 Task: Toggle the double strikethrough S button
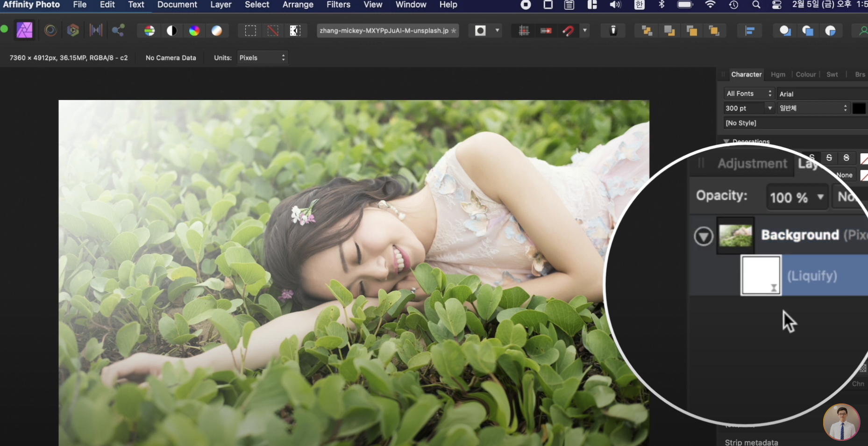(x=847, y=158)
